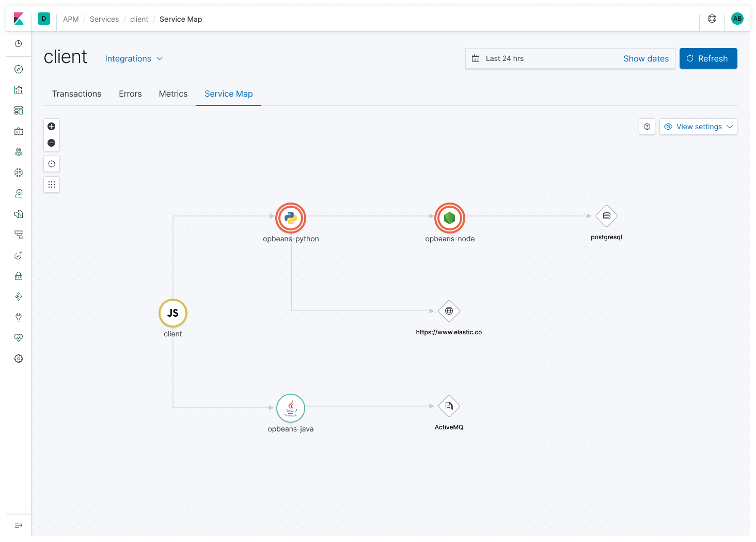Screen dimensions: 756x542
Task: Click the Show dates link
Action: [x=646, y=58]
